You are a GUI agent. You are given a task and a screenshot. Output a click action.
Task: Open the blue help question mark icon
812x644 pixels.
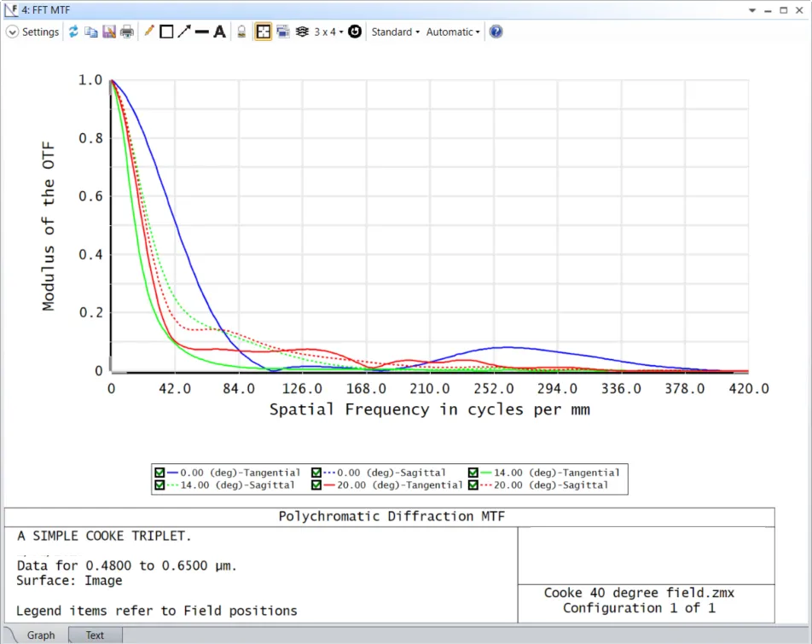(496, 32)
